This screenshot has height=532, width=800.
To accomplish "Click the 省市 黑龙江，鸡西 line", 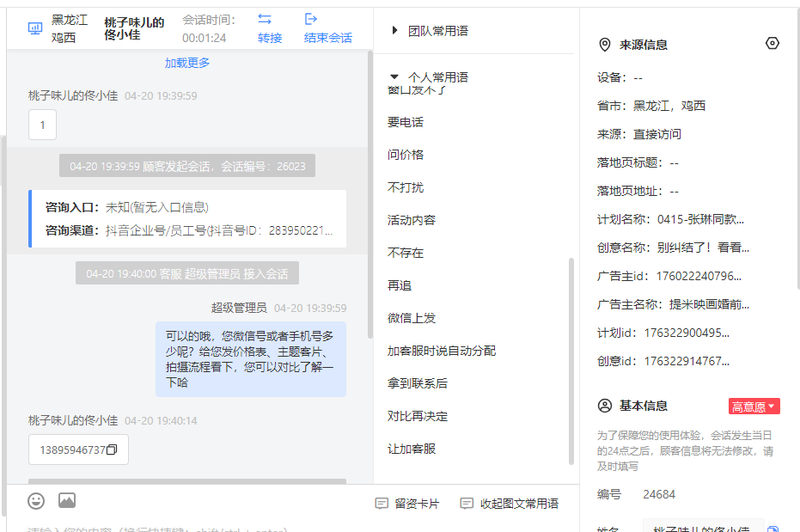I will [651, 106].
